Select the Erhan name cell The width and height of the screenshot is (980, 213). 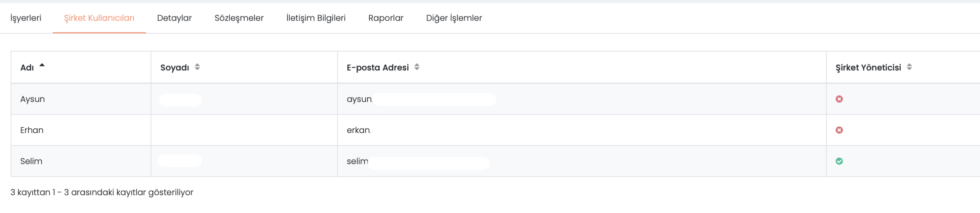[x=81, y=130]
